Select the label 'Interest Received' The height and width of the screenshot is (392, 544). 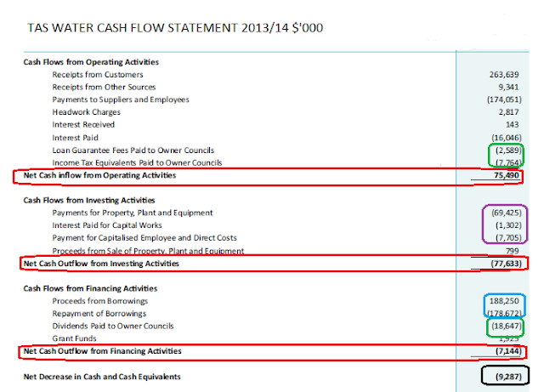click(x=83, y=125)
